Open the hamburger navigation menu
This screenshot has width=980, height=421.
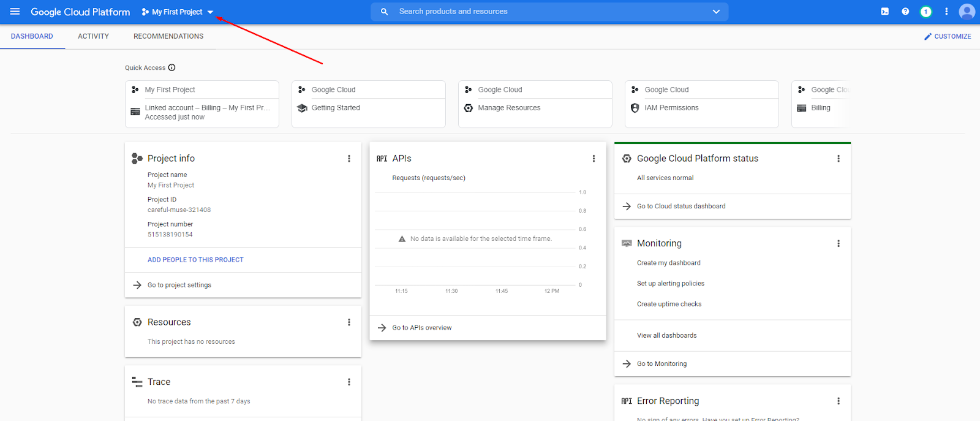pyautogui.click(x=15, y=12)
